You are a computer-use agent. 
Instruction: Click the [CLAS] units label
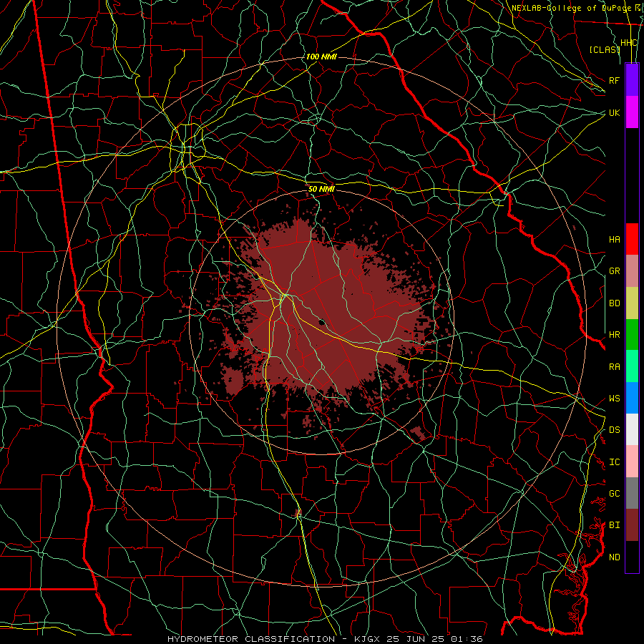click(x=604, y=49)
